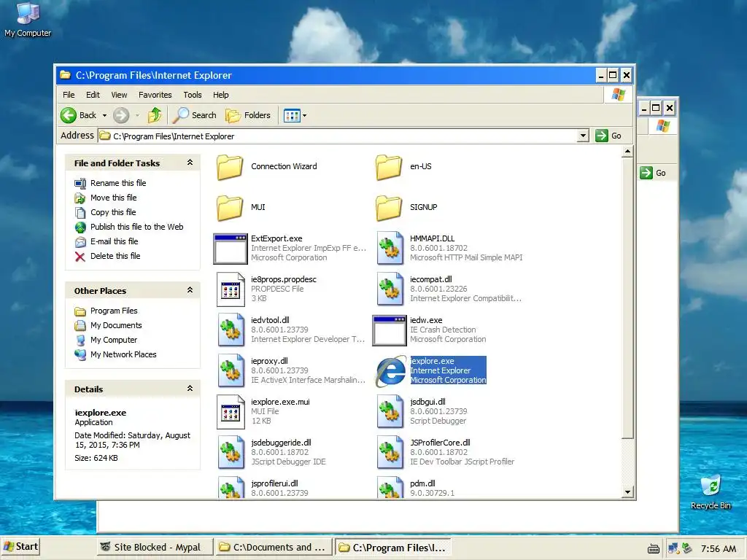Open the Back history dropdown arrow

coord(105,116)
